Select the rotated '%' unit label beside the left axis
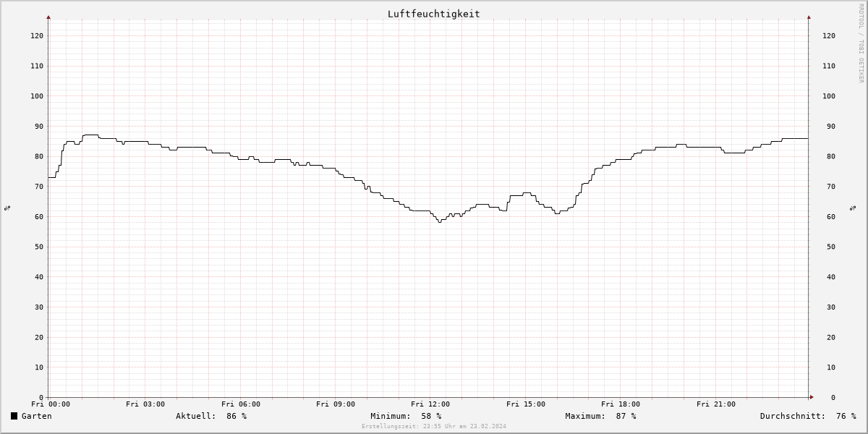 [x=7, y=208]
